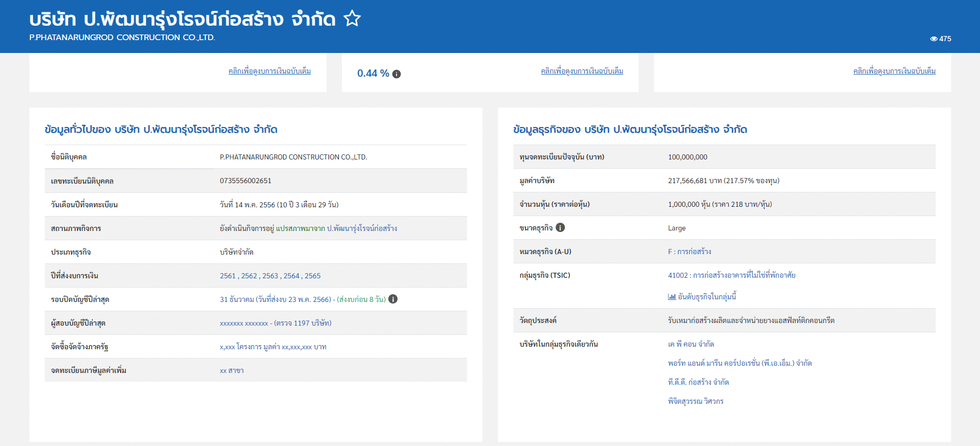Click the 0.44 % value
980x446 pixels.
pos(373,74)
